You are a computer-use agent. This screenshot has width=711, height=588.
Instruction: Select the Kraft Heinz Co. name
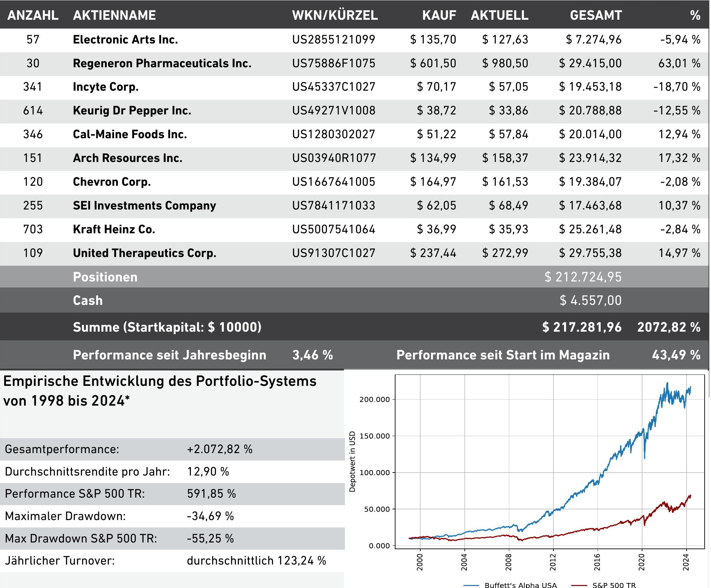[x=114, y=229]
